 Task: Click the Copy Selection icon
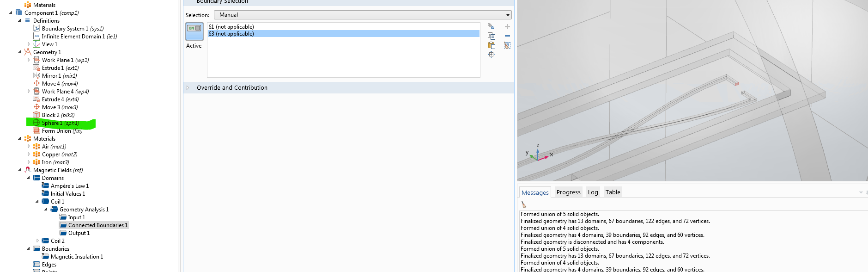tap(492, 36)
